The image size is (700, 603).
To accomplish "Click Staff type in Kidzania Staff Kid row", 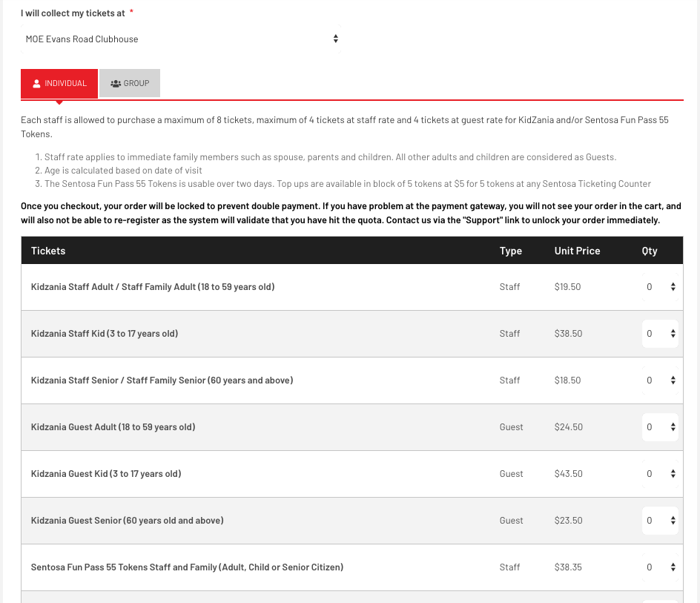I will click(x=509, y=334).
